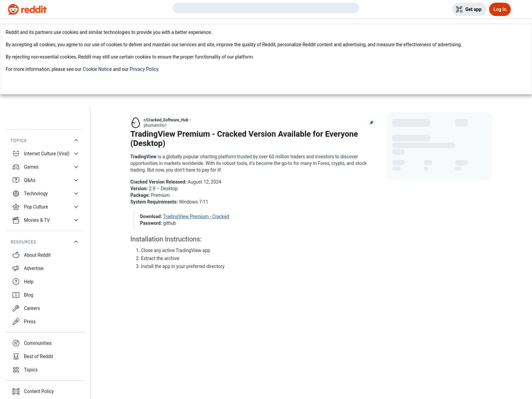Click "Close any active TradingView app" step
Viewport: 532px width, 399px height.
click(176, 250)
